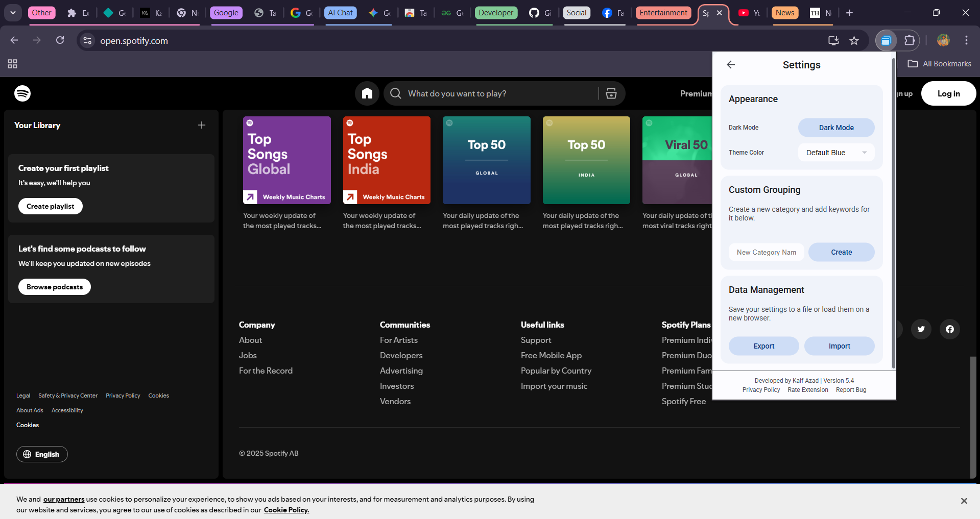980x519 pixels.
Task: Open Spotify's Facebook icon in the footer
Action: tap(949, 329)
